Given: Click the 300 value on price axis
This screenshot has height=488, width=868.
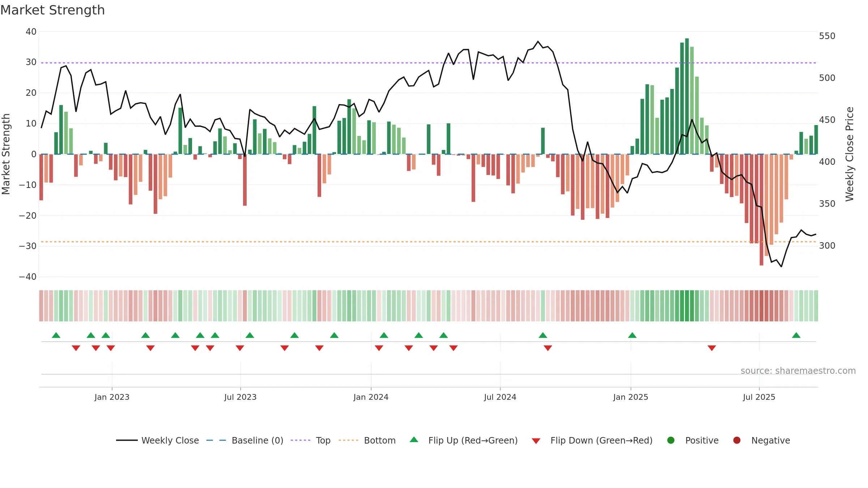Looking at the screenshot, I should 827,246.
